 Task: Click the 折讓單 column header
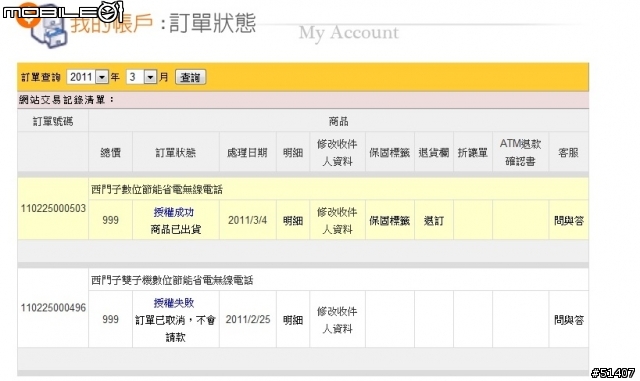[473, 153]
